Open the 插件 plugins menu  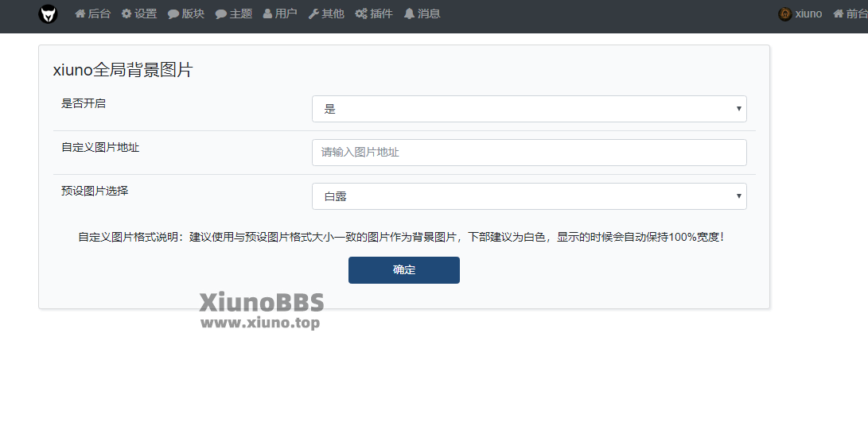374,14
